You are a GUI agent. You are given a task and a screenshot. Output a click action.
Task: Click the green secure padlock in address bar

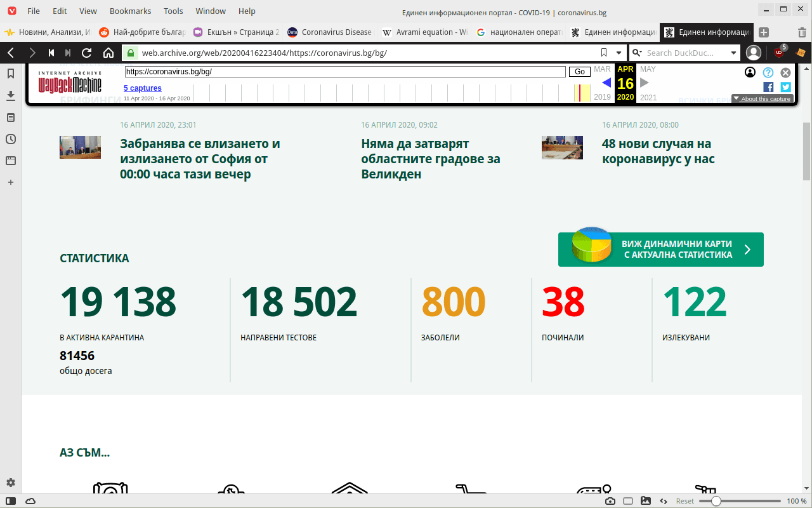point(131,53)
